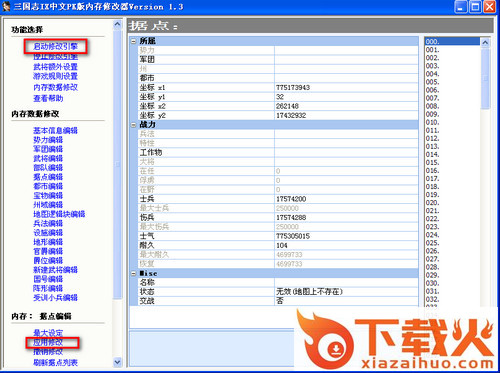The height and width of the screenshot is (373, 500).
Task: Click the left panel vertical scrollbar track
Action: [x=117, y=328]
